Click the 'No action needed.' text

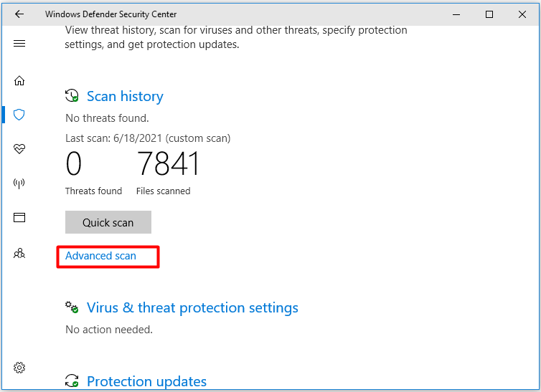tap(109, 330)
